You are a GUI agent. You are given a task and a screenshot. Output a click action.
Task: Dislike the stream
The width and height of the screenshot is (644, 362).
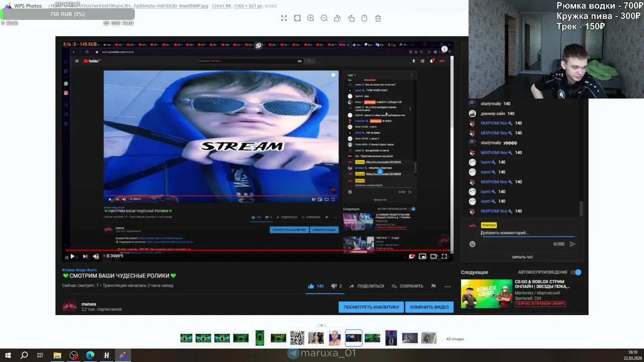336,286
